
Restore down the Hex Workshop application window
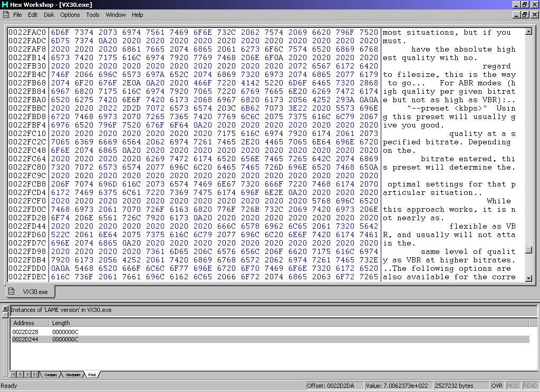tap(525, 4)
